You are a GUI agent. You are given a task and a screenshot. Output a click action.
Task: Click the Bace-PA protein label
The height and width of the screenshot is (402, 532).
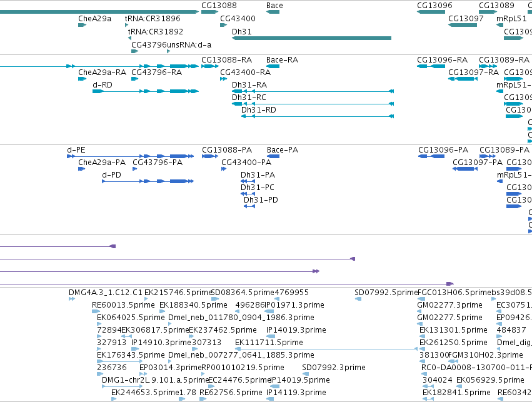click(283, 150)
